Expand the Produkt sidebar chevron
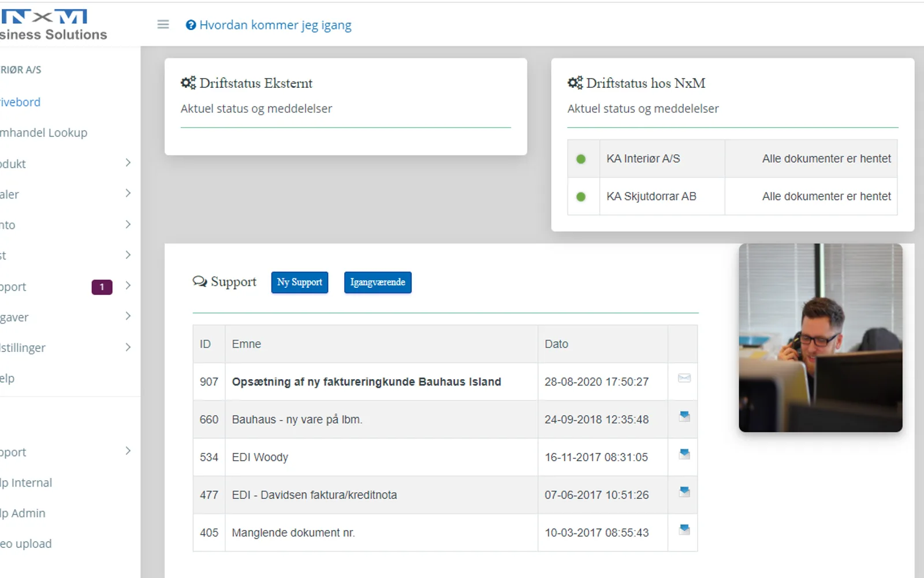Screen dimensions: 924x578 point(128,163)
